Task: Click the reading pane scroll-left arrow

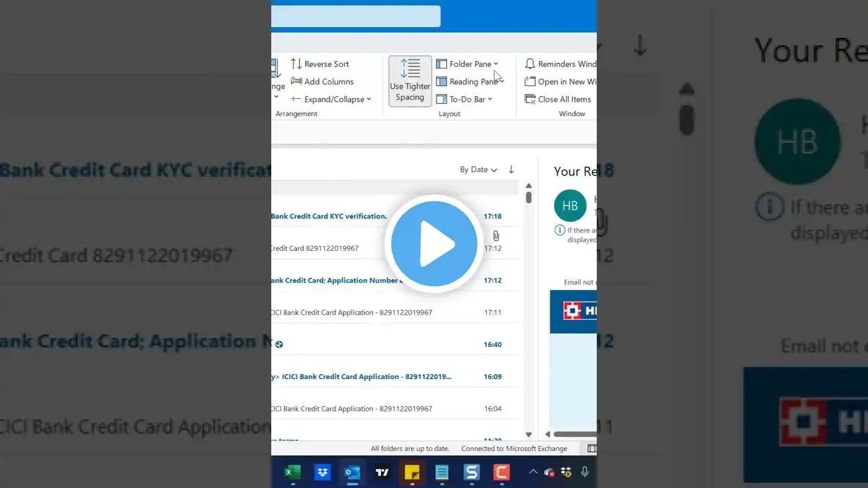Action: click(x=547, y=434)
